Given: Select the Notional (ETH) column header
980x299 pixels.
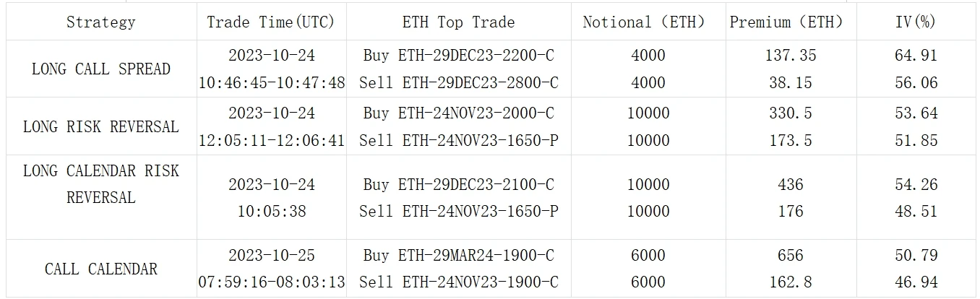Looking at the screenshot, I should (644, 22).
